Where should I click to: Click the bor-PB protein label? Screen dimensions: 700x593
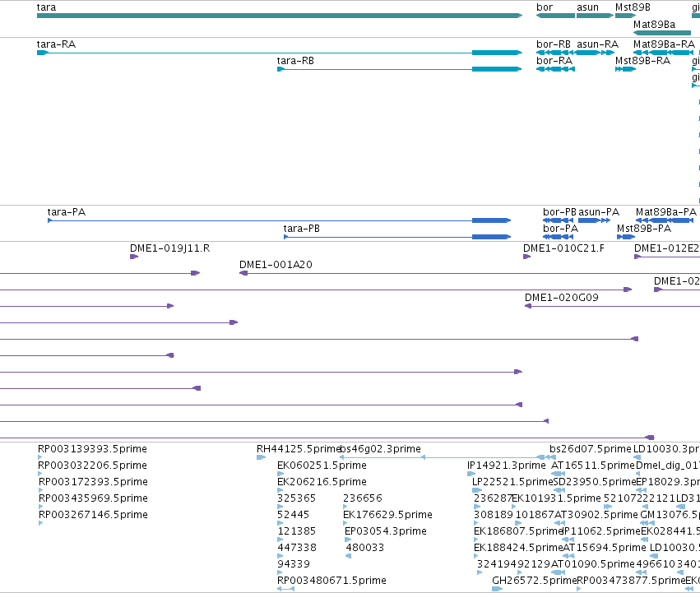point(560,212)
